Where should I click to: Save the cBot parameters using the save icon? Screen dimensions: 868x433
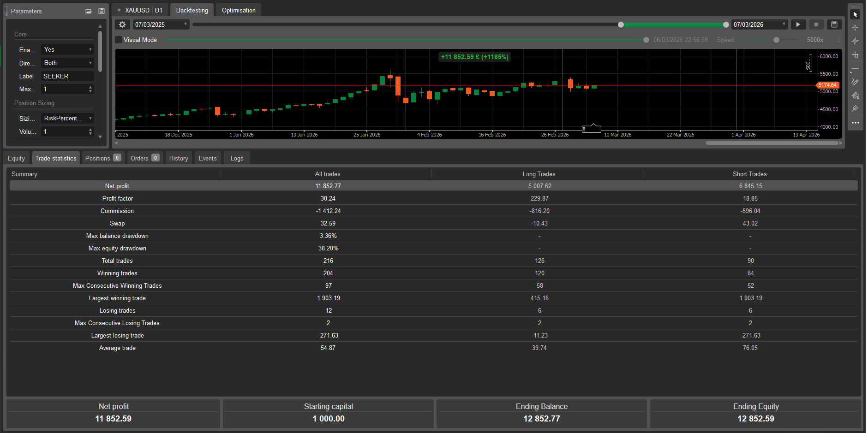point(101,11)
